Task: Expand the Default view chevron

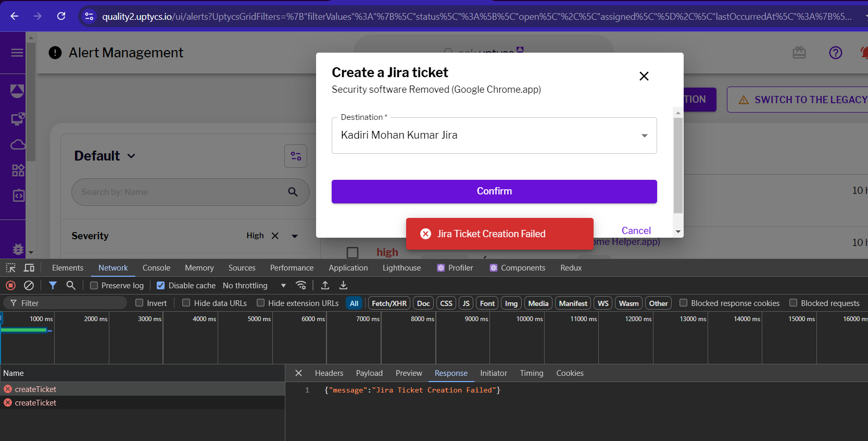Action: [x=131, y=156]
